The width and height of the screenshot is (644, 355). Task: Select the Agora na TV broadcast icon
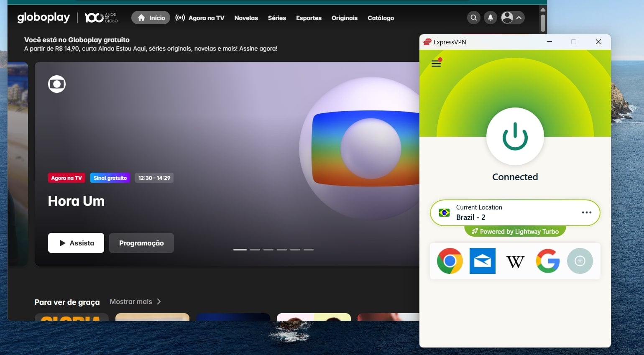(180, 18)
